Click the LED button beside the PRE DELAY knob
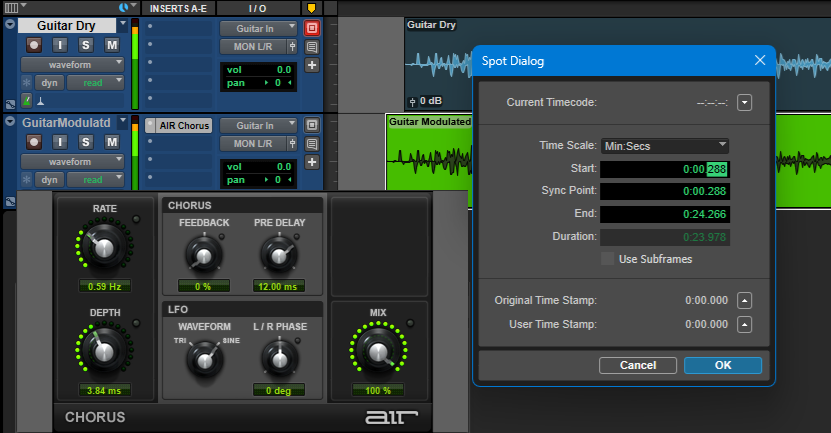Image resolution: width=831 pixels, height=433 pixels. 297,237
